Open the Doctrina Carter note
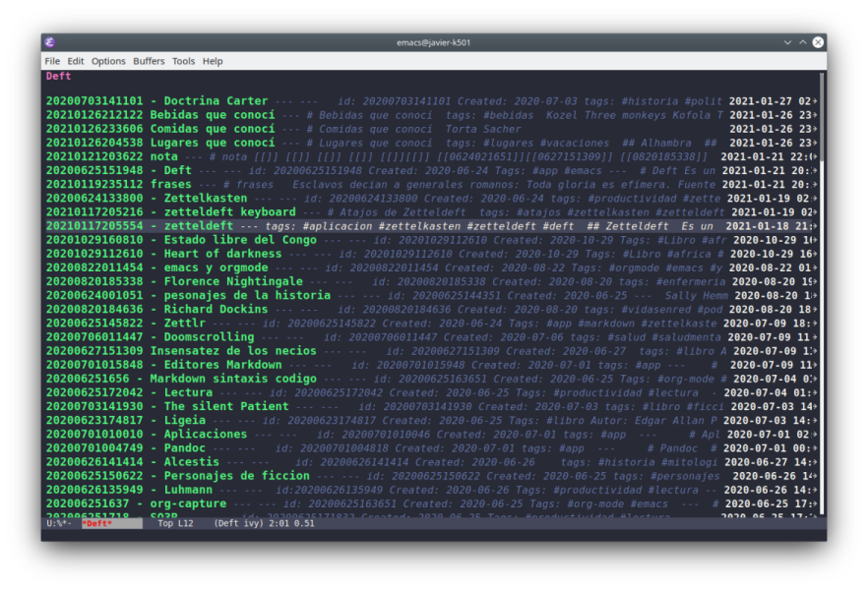 (x=216, y=101)
